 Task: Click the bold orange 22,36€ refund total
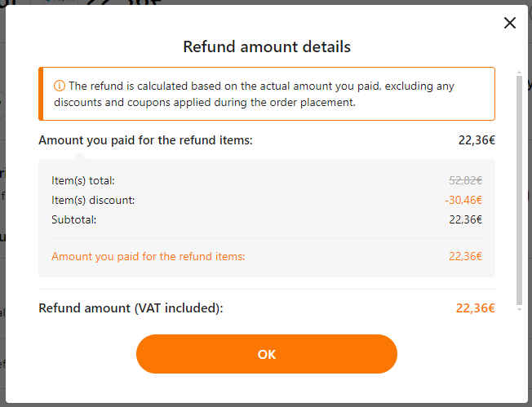(475, 308)
